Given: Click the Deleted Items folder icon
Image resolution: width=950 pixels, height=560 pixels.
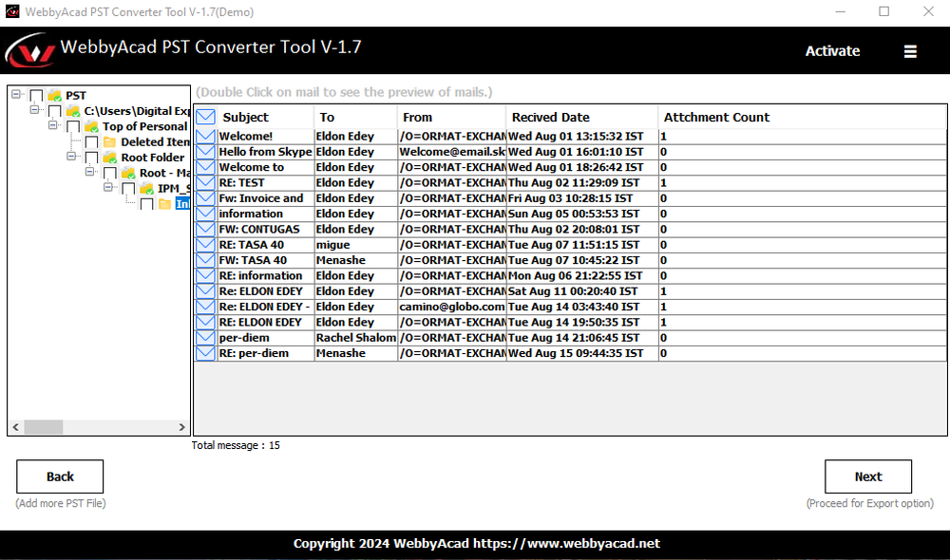Looking at the screenshot, I should [110, 141].
